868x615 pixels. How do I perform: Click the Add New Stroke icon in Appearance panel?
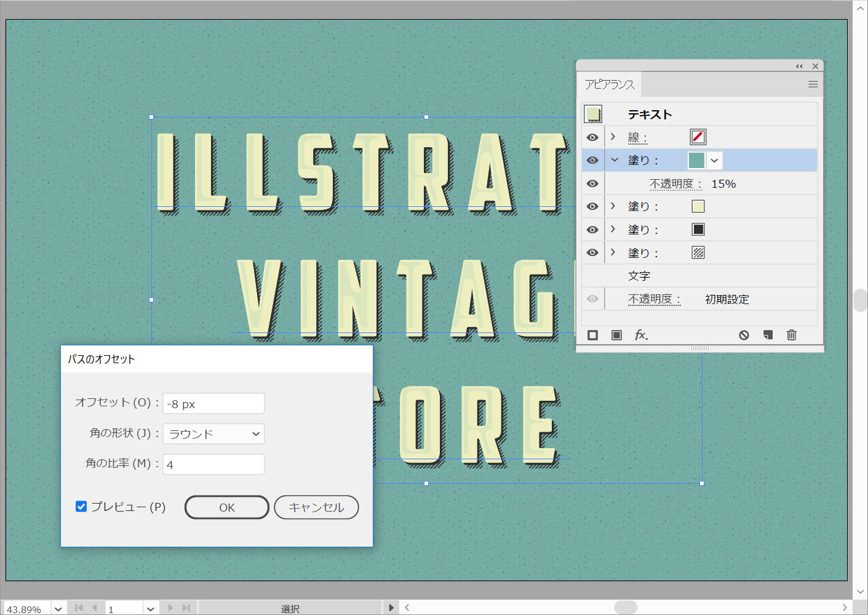point(592,335)
